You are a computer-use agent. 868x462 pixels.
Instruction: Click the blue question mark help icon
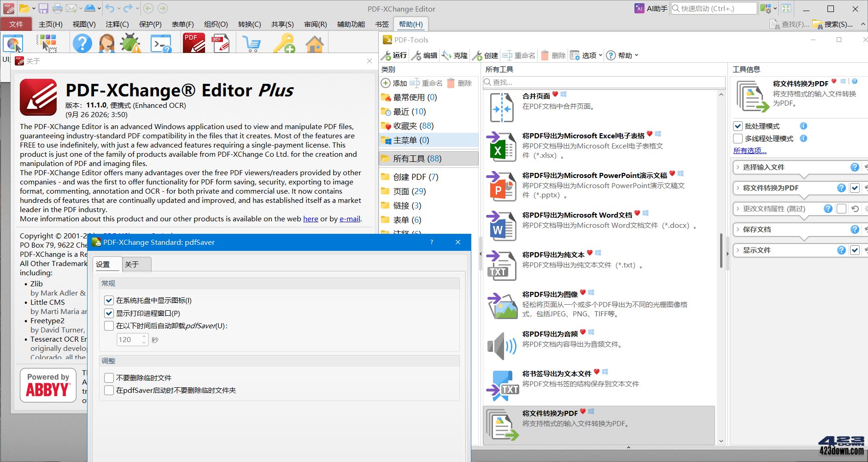(x=82, y=43)
